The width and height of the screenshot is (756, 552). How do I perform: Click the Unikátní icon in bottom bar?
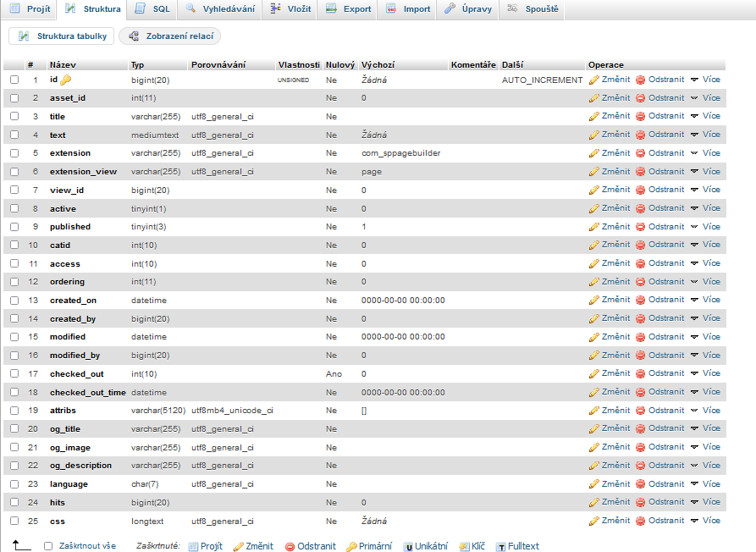pos(408,546)
